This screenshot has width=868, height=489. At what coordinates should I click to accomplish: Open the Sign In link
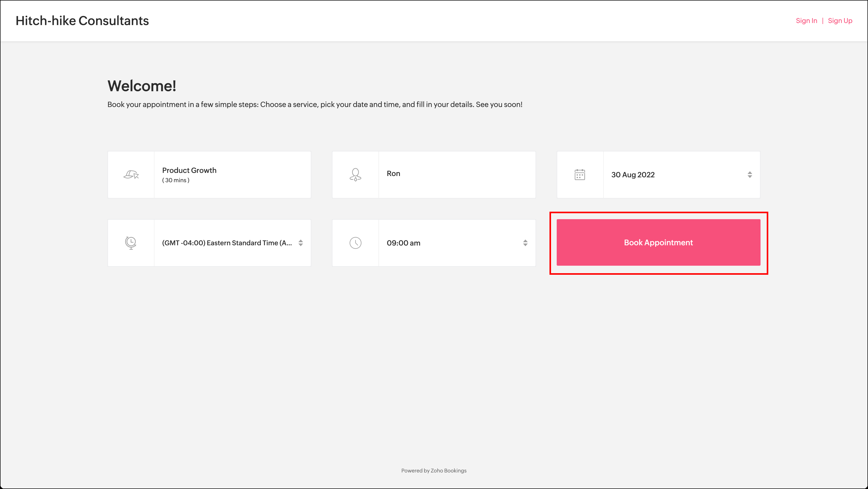[x=806, y=21]
